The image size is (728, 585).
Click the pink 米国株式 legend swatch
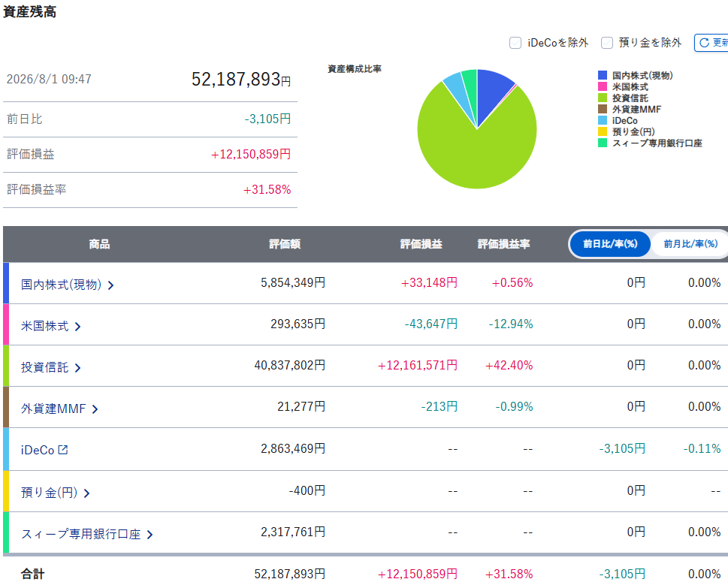603,86
